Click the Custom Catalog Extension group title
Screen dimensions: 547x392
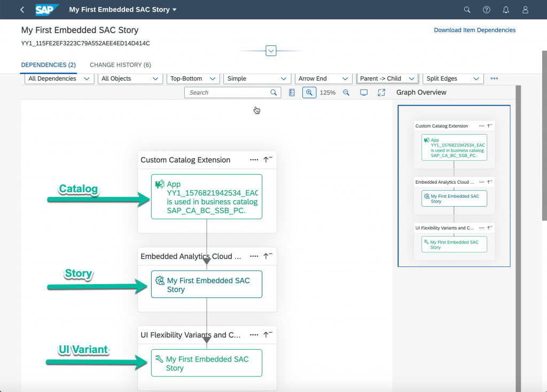click(185, 160)
